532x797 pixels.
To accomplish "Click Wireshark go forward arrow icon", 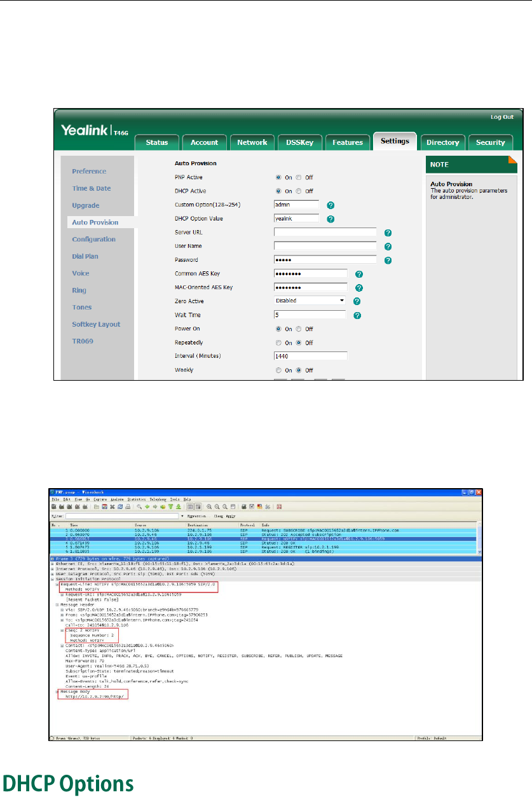I will (155, 507).
